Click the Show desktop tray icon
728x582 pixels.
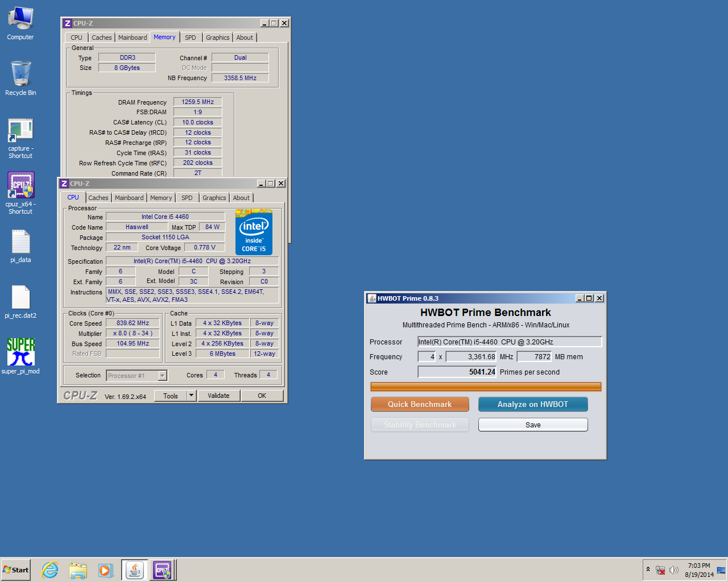(x=721, y=570)
